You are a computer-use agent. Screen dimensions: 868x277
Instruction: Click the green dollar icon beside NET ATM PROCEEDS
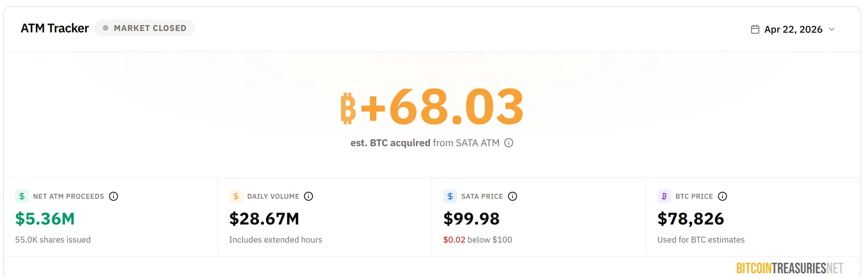click(x=21, y=196)
